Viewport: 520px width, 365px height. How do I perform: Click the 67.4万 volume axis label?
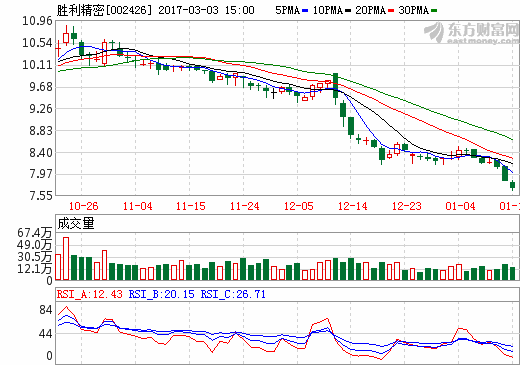pos(35,233)
